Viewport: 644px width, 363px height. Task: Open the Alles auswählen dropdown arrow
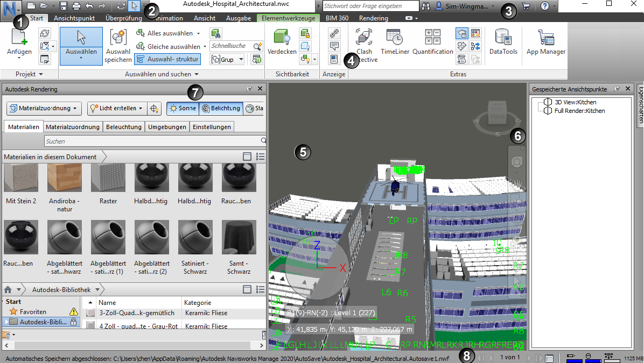198,34
